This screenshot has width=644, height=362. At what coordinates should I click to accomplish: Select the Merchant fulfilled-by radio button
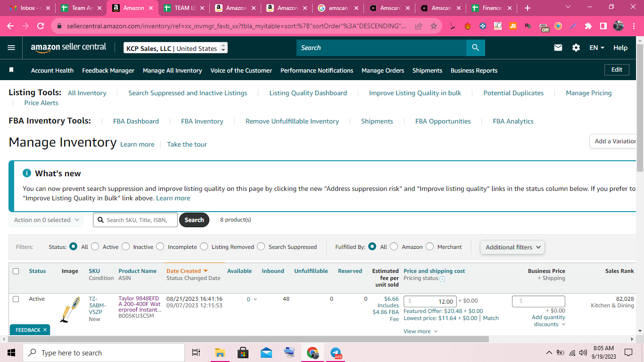click(430, 247)
